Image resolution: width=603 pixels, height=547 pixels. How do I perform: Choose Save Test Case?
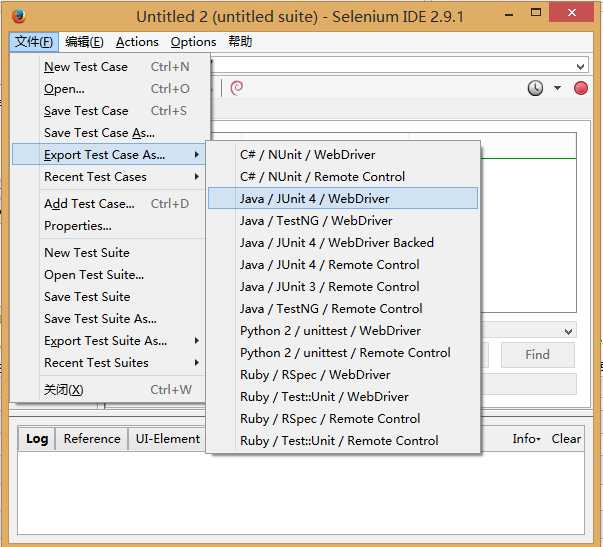tap(112, 111)
